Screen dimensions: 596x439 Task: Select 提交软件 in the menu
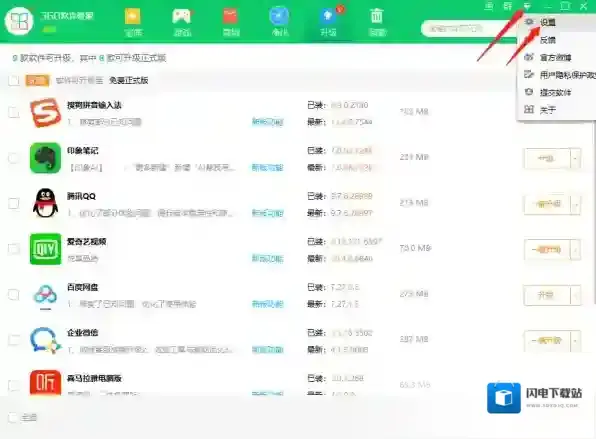pos(556,92)
